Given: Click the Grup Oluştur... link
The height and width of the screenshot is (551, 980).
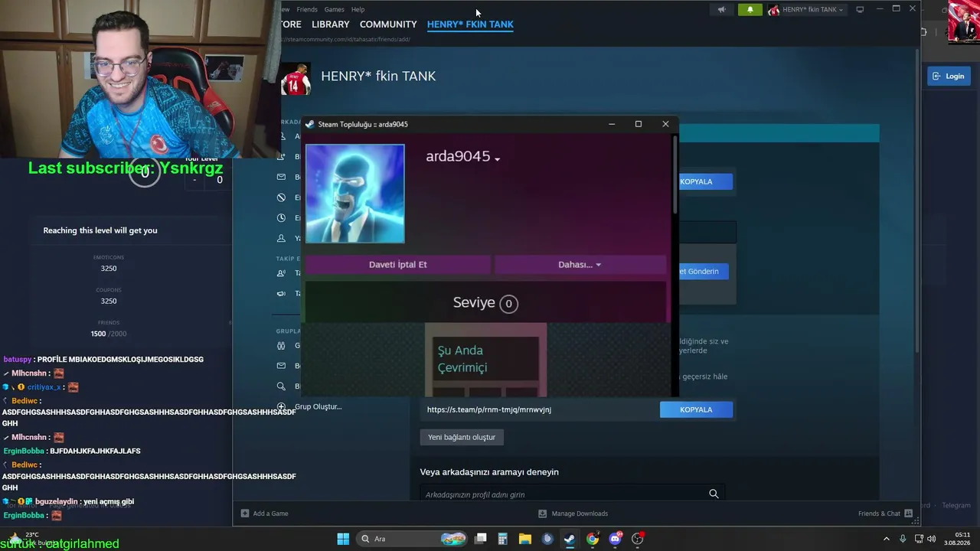Looking at the screenshot, I should (x=318, y=406).
